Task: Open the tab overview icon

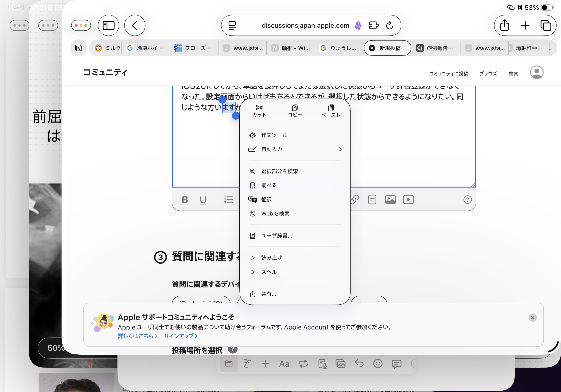Action: point(545,25)
